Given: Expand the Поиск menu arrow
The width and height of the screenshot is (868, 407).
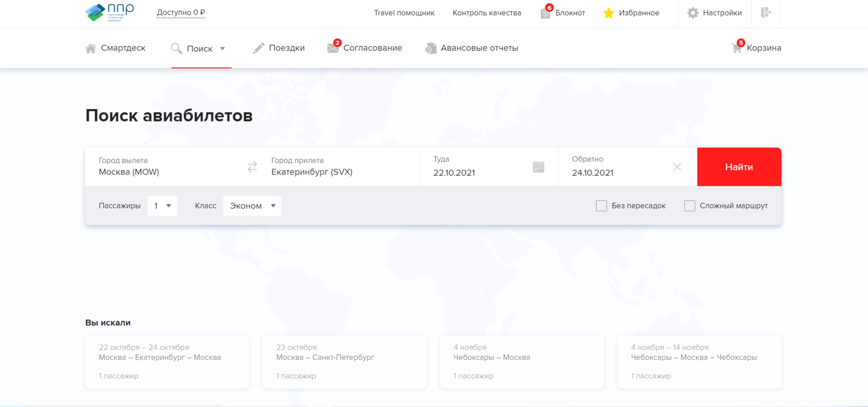Looking at the screenshot, I should point(223,49).
